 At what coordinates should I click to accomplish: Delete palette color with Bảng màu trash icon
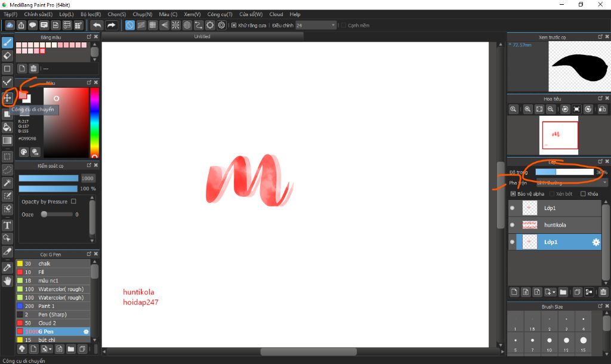(33, 69)
